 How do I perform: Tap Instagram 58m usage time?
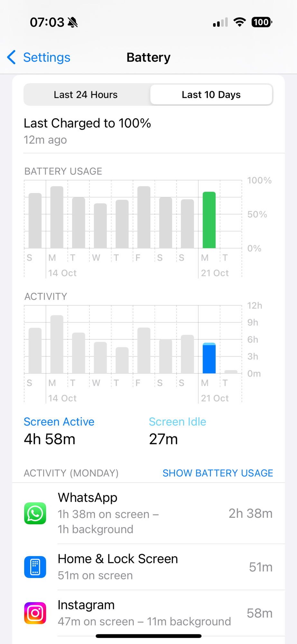(259, 613)
